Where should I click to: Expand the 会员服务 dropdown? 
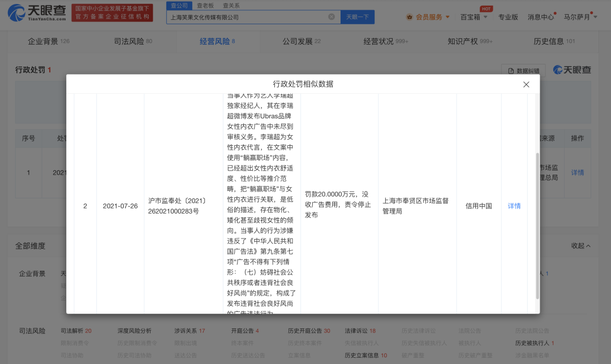[x=448, y=17]
